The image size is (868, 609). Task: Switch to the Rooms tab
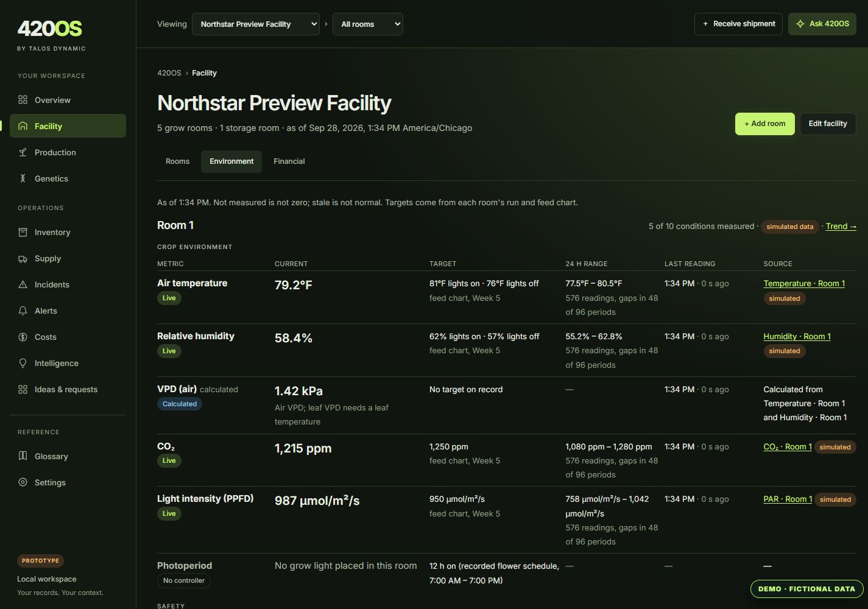(177, 161)
